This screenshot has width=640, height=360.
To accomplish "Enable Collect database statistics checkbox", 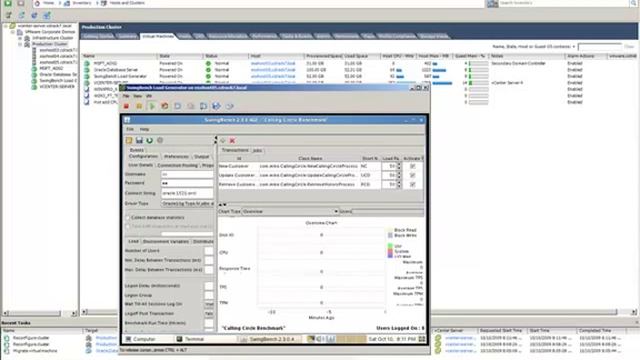I will (127, 218).
